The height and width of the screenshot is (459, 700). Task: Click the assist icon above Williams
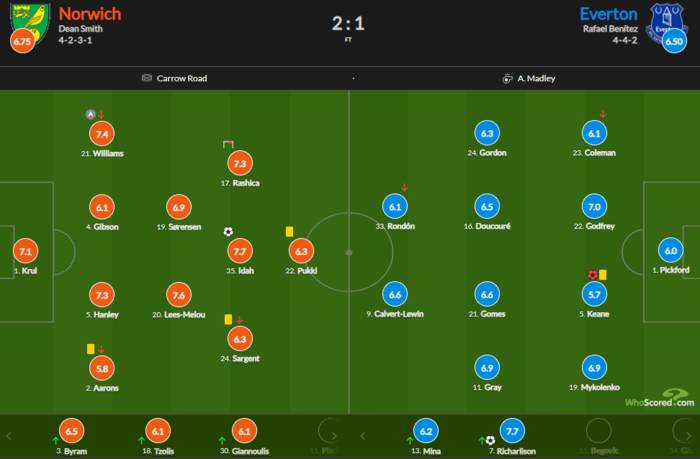click(x=90, y=113)
